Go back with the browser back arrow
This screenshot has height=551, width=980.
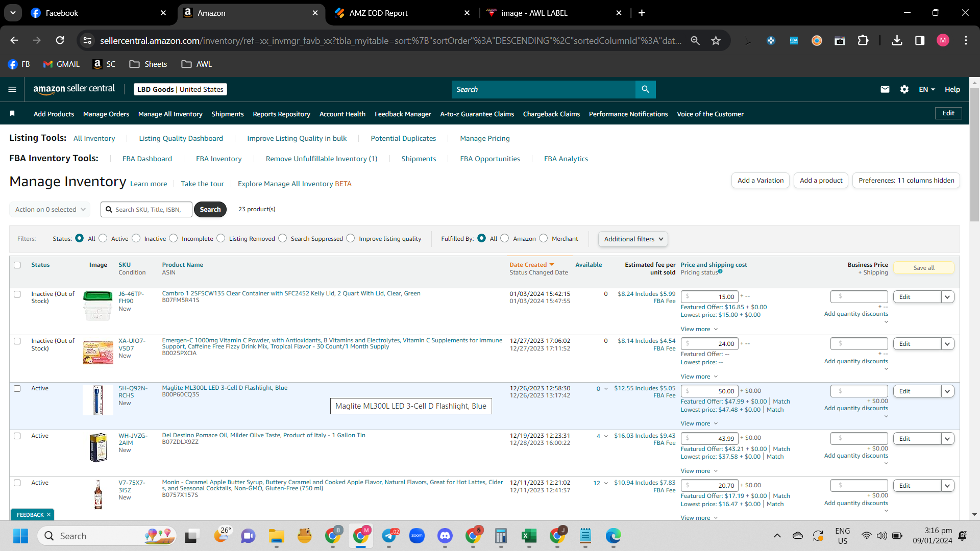(x=14, y=40)
